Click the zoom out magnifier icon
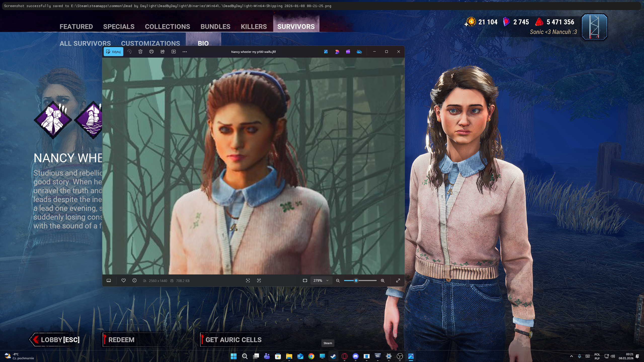644x362 pixels. tap(338, 280)
